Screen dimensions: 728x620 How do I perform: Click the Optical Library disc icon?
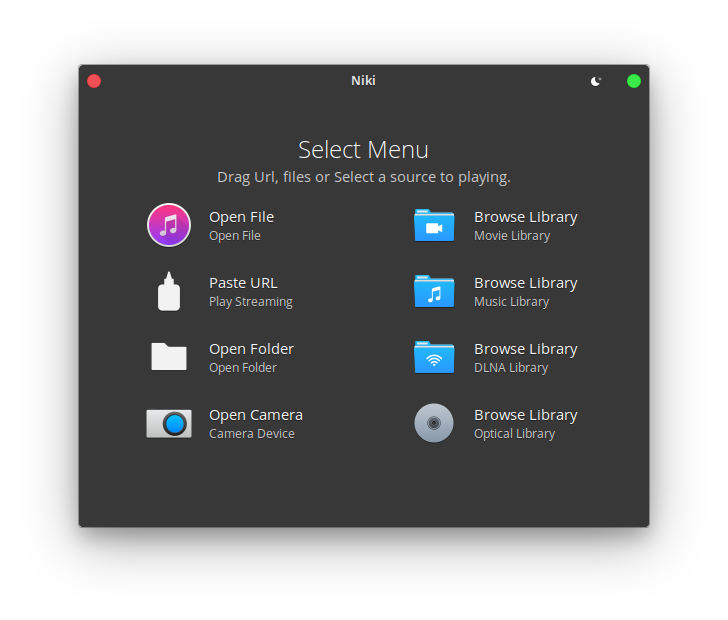[x=434, y=423]
